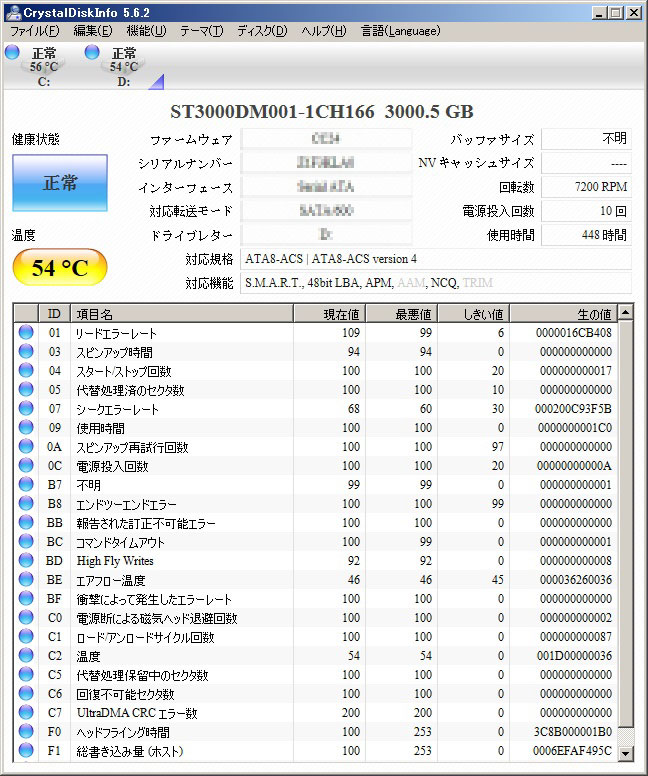This screenshot has height=776, width=648.
Task: Click the 生の値 column header
Action: coord(564,314)
